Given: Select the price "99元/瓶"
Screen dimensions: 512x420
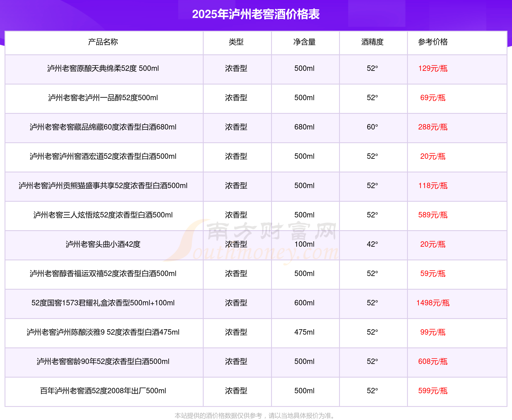Looking at the screenshot, I should pos(433,332).
